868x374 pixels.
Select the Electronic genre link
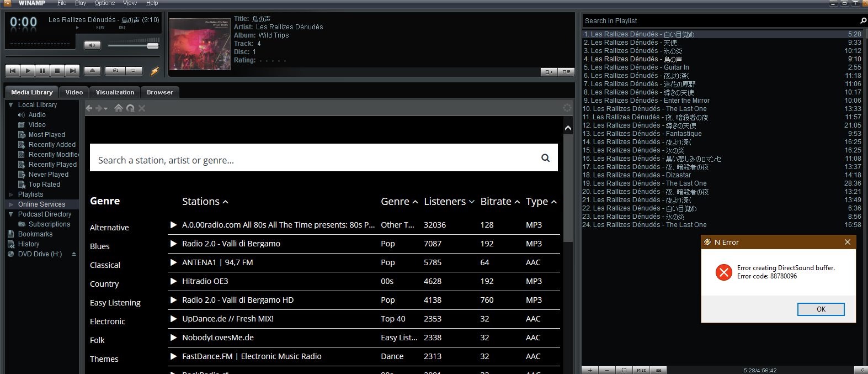108,322
